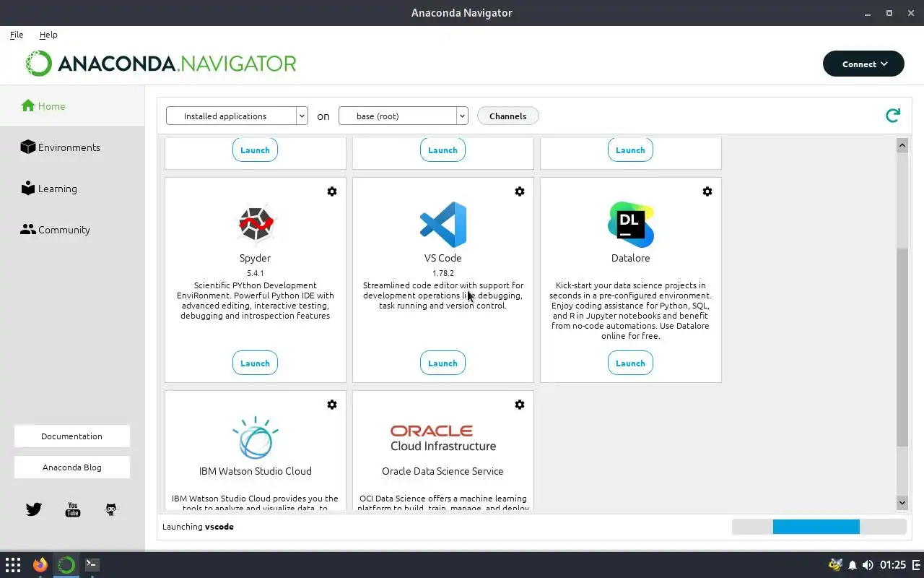Launch Firefox from the taskbar
The image size is (924, 578).
coord(40,565)
